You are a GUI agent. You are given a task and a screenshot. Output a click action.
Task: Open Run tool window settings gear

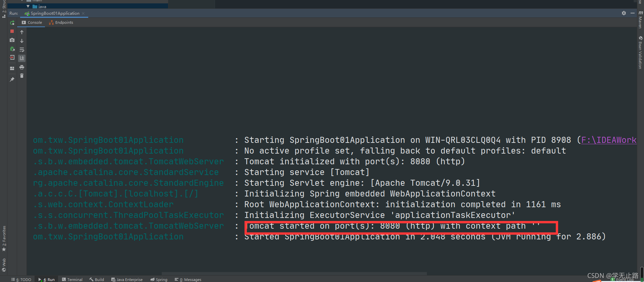[x=624, y=13]
